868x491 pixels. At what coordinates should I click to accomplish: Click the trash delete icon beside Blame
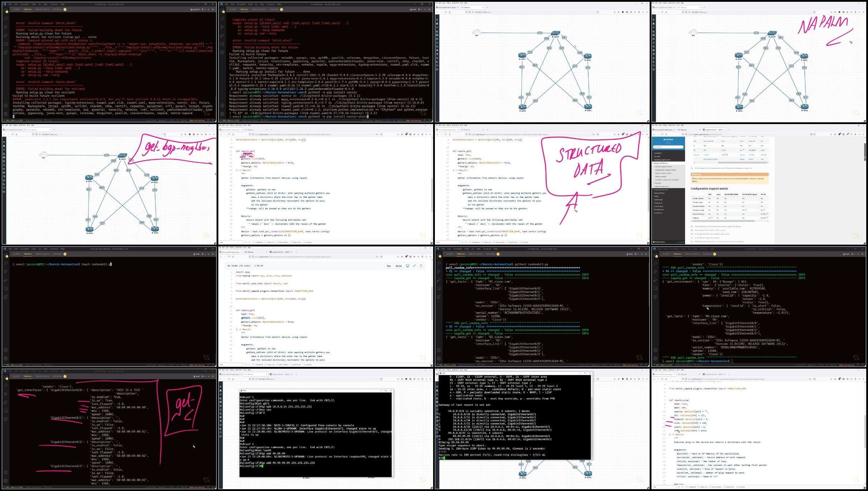pyautogui.click(x=421, y=266)
